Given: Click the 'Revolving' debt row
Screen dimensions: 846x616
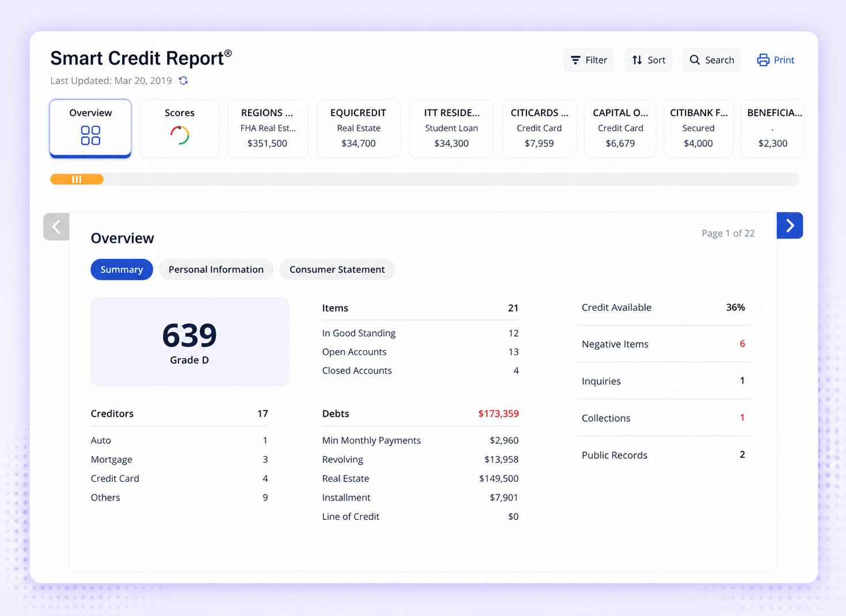Looking at the screenshot, I should point(420,459).
